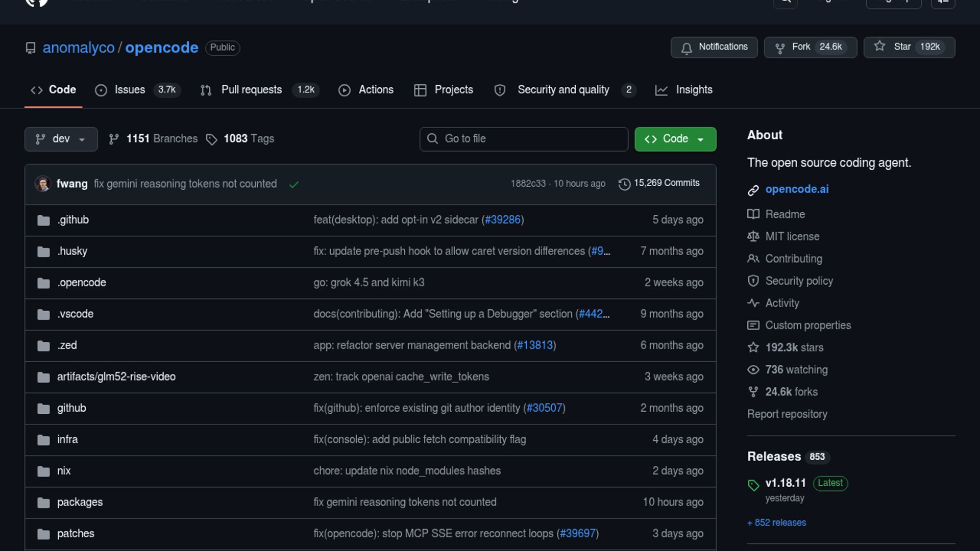980x551 pixels.
Task: Open latest commit message link
Action: [185, 184]
